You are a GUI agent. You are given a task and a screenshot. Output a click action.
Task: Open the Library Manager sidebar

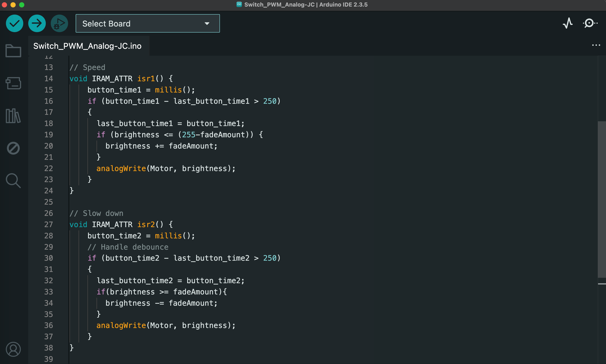coord(13,116)
